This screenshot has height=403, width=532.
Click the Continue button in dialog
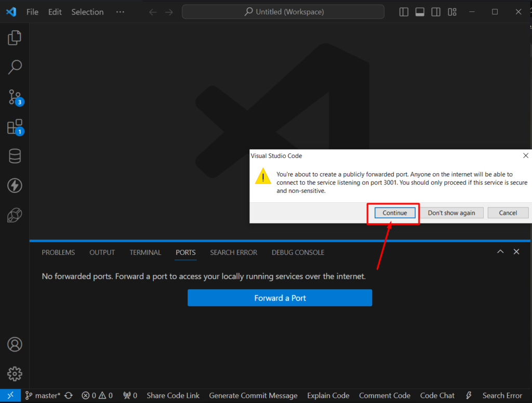tap(395, 213)
